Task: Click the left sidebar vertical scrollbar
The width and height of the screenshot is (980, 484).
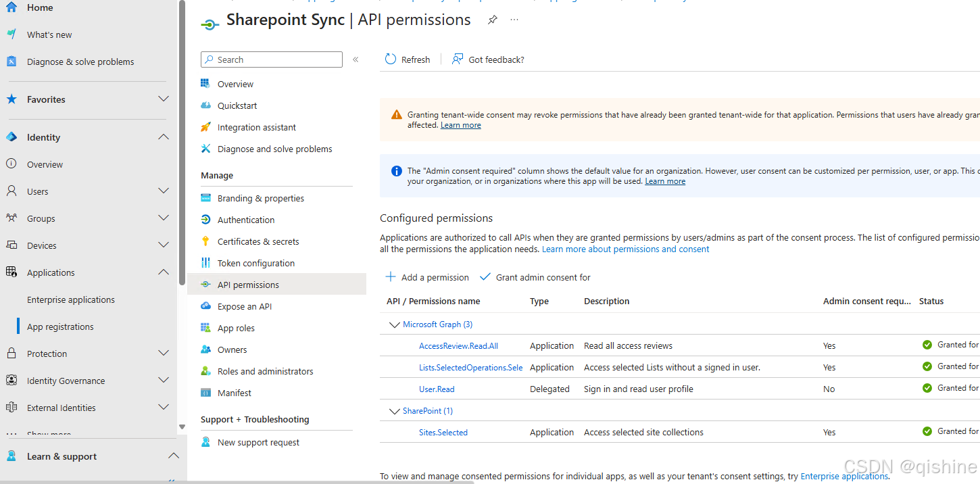Action: 182,142
